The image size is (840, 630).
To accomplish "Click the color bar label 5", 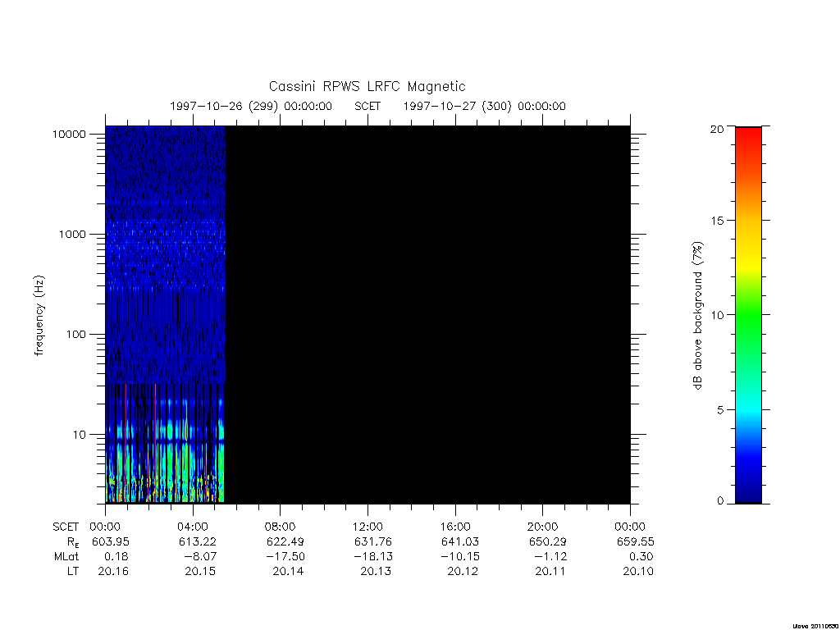I will 719,410.
